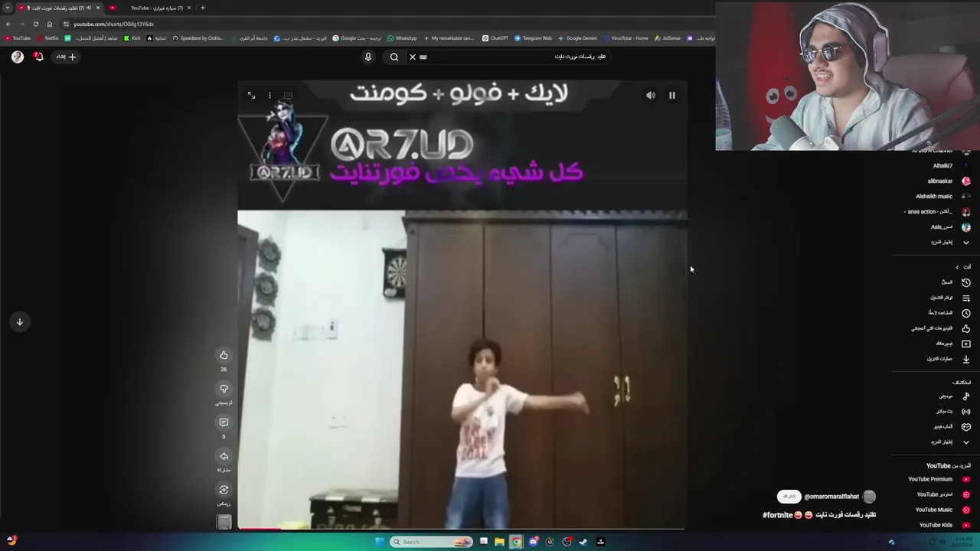
Task: Expand the short to fullscreen
Action: coord(251,96)
